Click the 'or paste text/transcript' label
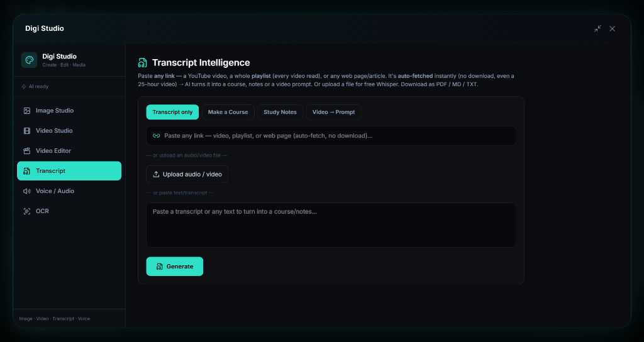Viewport: 644px width, 342px height. coord(180,192)
